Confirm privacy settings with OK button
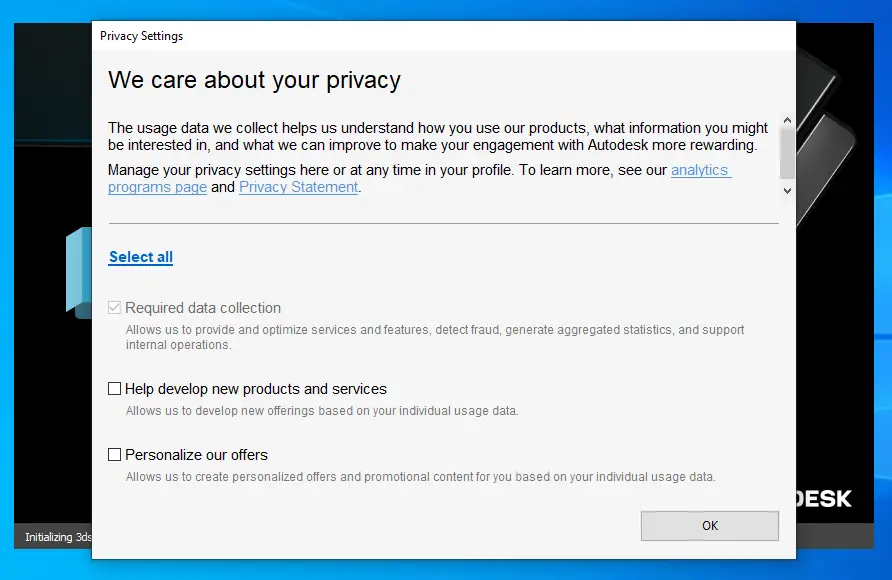This screenshot has height=580, width=892. click(x=709, y=525)
